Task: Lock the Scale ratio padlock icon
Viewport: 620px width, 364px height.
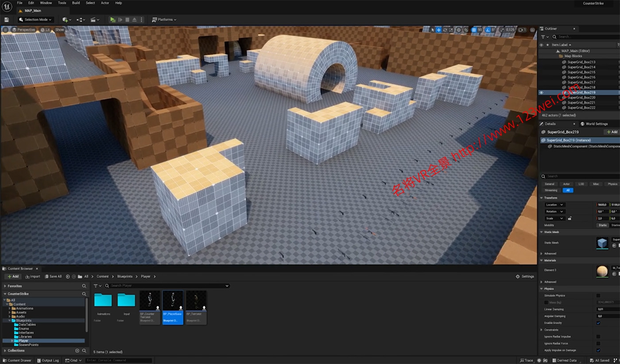Action: coord(570,218)
